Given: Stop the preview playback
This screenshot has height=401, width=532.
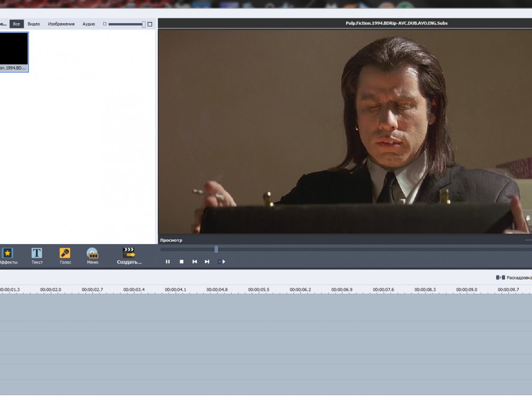Looking at the screenshot, I should pyautogui.click(x=182, y=262).
